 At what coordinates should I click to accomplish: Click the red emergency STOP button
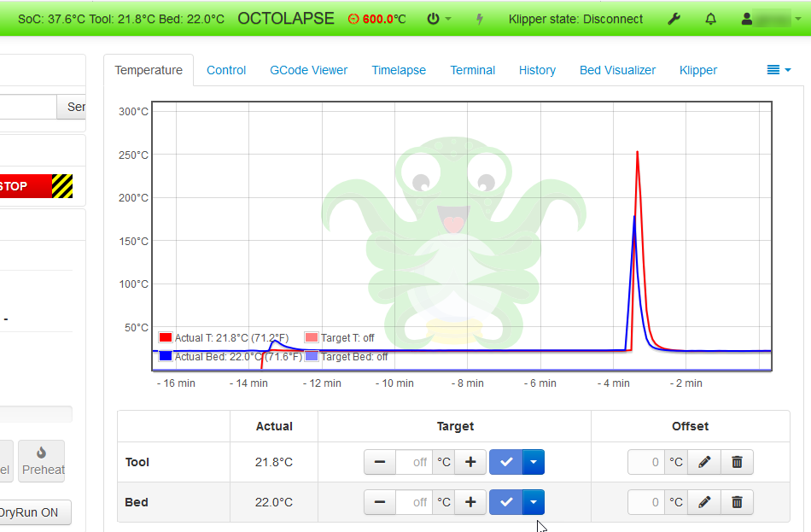click(x=36, y=186)
